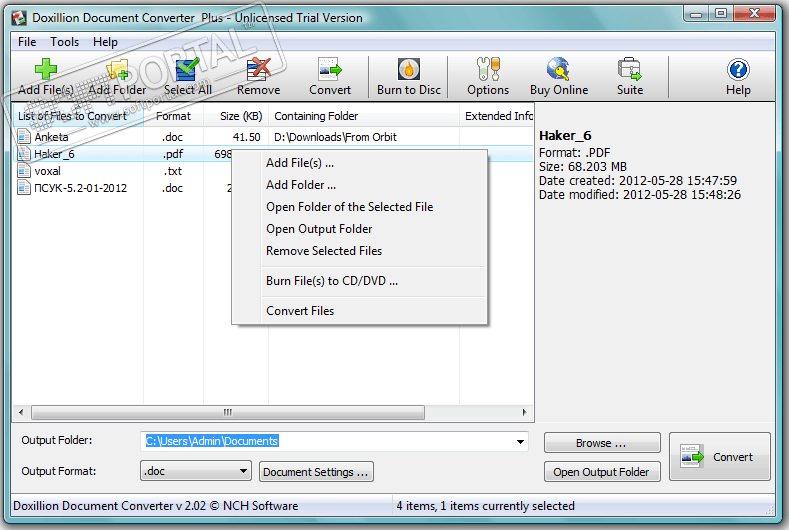Screen dimensions: 789x530
Task: Click the Doxillion Document Converter v 2.02 status text
Action: [155, 506]
